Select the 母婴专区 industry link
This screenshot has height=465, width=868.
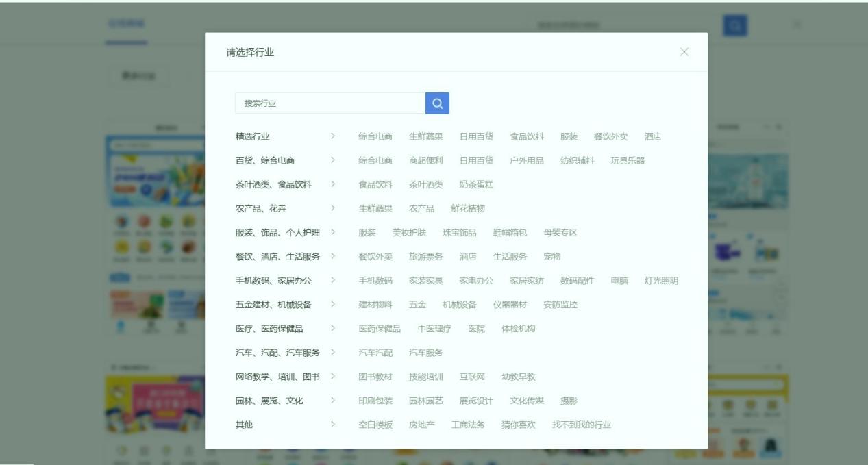(x=560, y=232)
